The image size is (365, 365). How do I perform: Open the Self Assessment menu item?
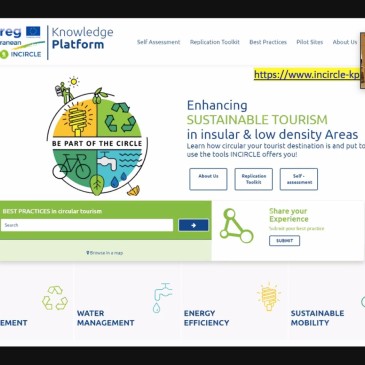158,42
